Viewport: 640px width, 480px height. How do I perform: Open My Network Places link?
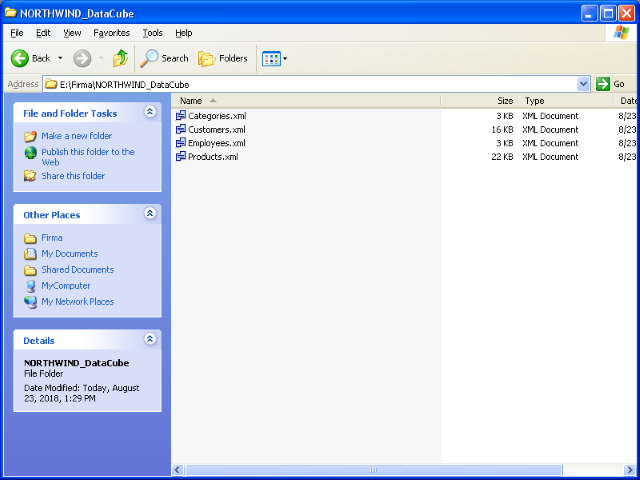78,302
